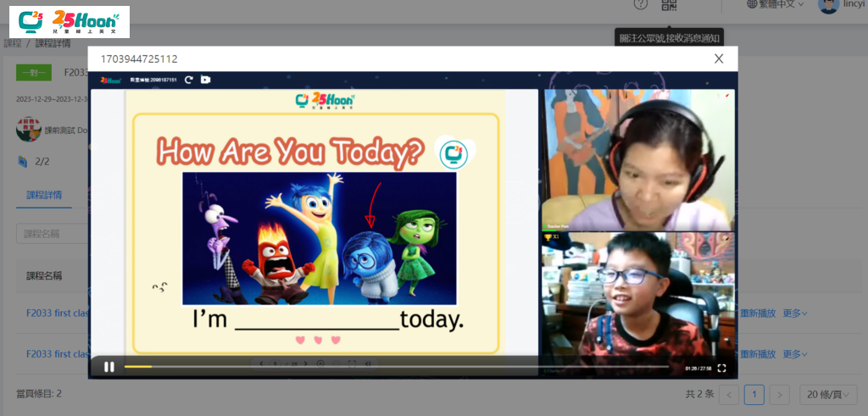Open the first F2033 first class link

[58, 313]
